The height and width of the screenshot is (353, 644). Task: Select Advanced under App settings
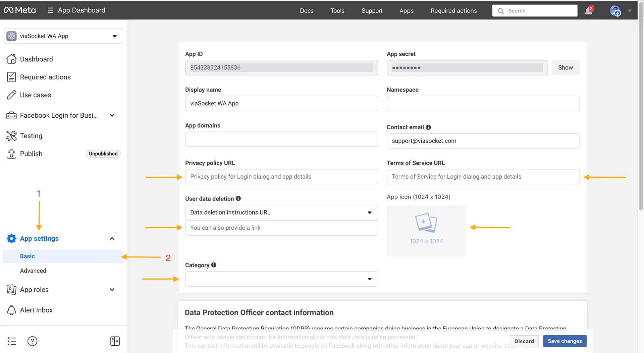pyautogui.click(x=33, y=271)
